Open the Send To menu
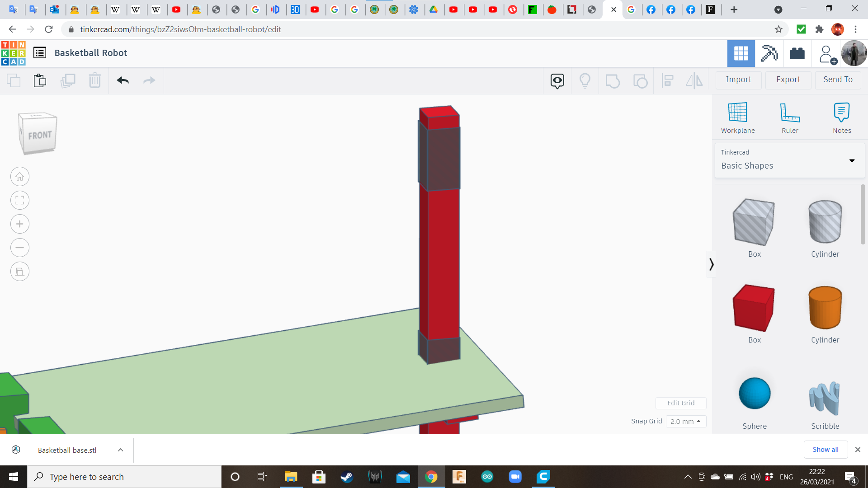 [838, 80]
